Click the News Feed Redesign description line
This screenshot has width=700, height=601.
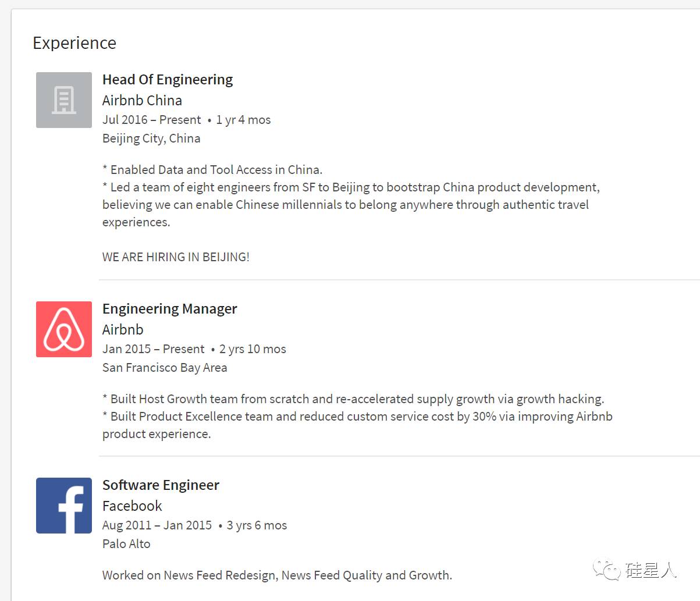(277, 575)
